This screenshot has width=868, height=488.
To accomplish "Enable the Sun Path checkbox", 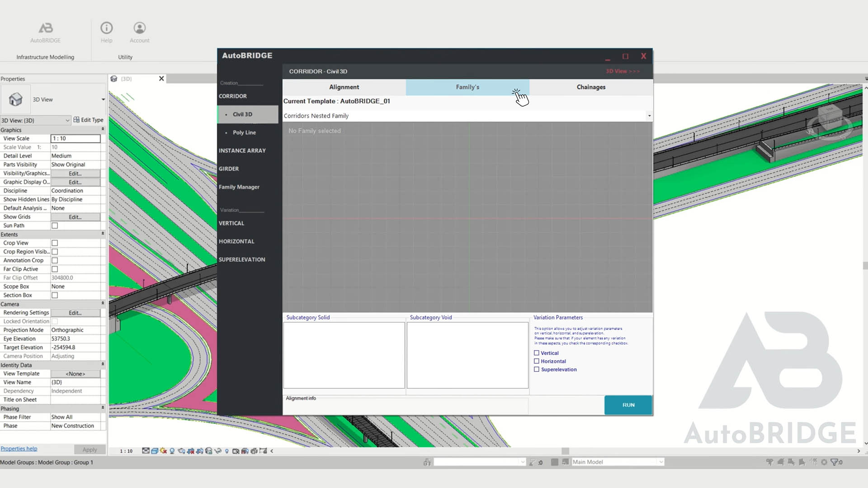I will [55, 225].
